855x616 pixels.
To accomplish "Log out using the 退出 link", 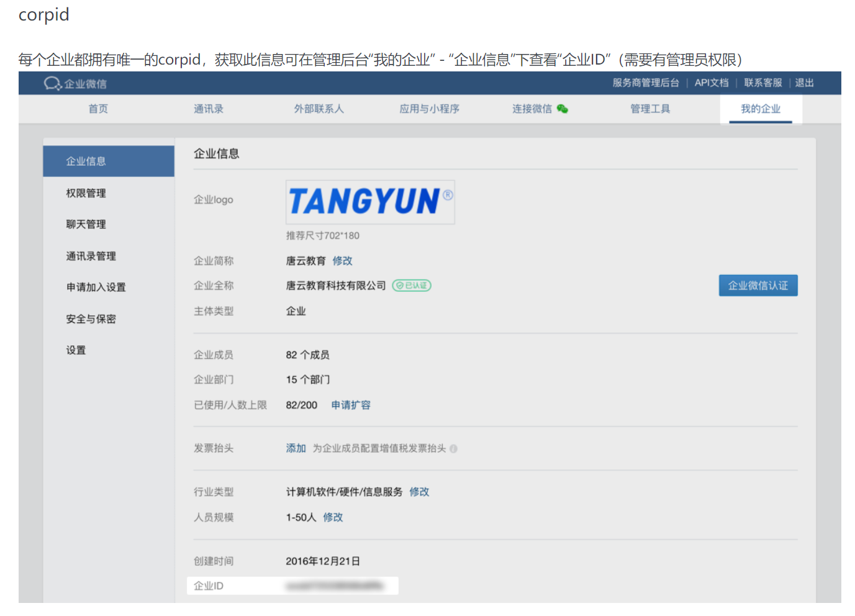I will click(x=804, y=83).
